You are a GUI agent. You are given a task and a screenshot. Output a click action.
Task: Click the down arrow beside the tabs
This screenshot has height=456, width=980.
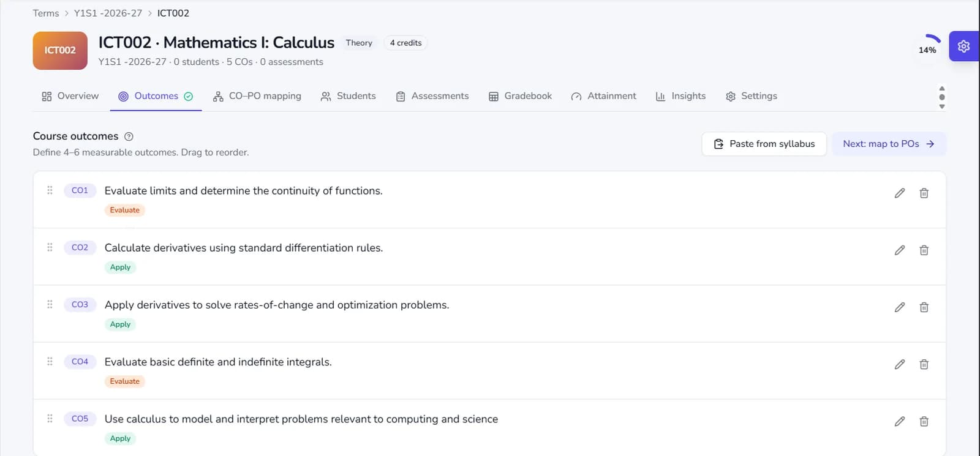[x=942, y=107]
